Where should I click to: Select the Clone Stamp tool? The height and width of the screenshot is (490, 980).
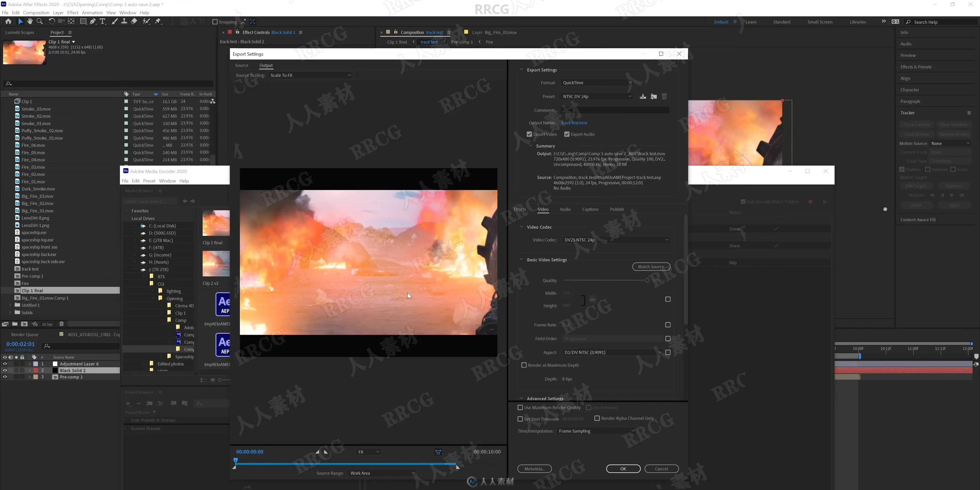click(x=124, y=22)
